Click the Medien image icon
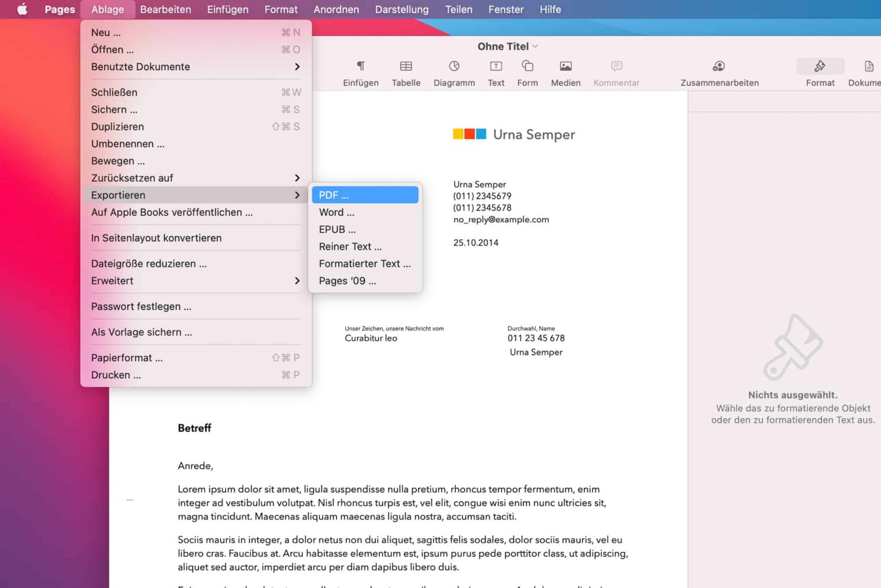The image size is (881, 588). [x=565, y=67]
